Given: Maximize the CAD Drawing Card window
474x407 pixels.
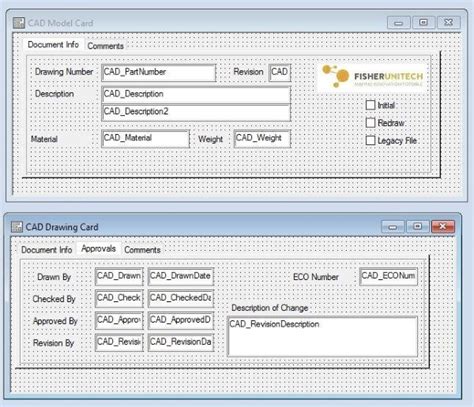Looking at the screenshot, I should pos(417,227).
